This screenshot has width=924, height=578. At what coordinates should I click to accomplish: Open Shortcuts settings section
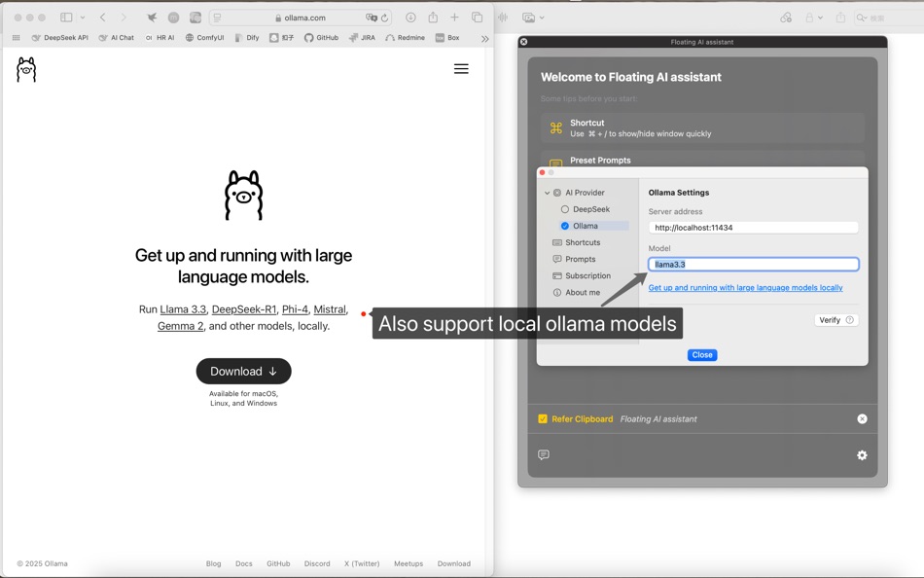[x=577, y=242]
